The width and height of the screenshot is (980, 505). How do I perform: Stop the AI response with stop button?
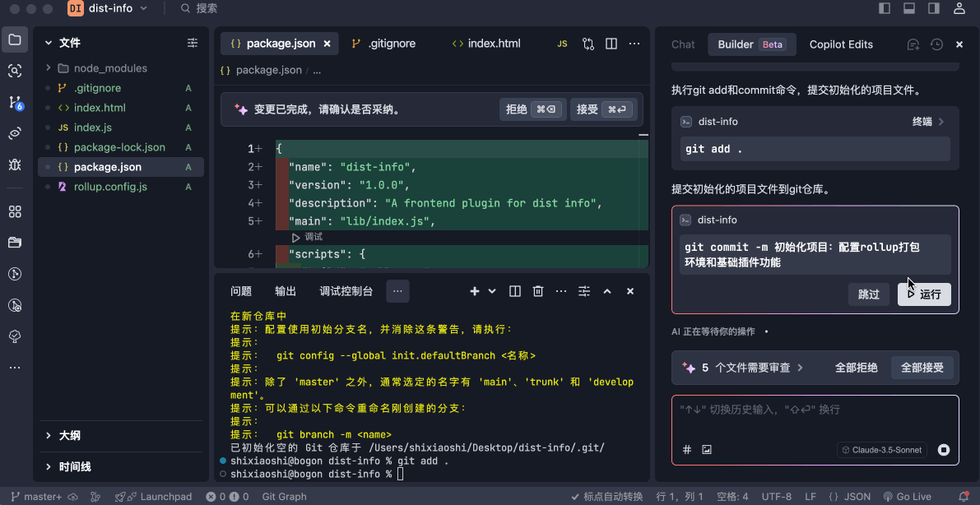point(944,450)
